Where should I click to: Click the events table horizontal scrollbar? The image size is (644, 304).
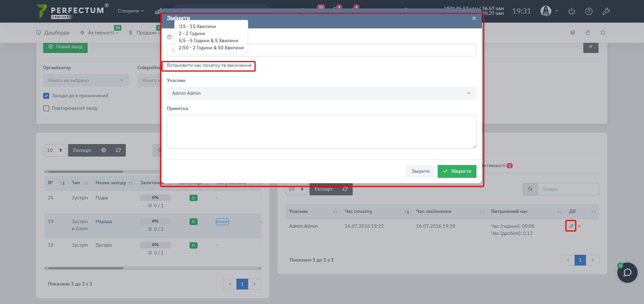(153, 268)
